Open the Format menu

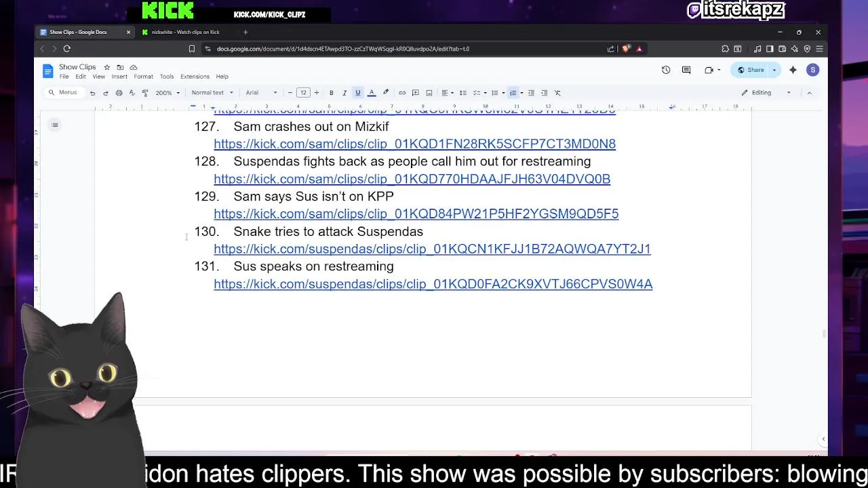coord(143,77)
